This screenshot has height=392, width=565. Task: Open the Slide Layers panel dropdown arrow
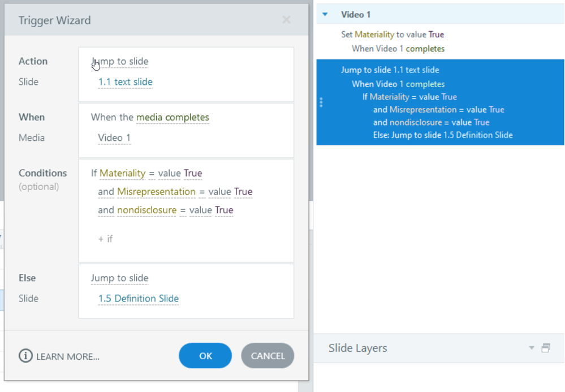tap(532, 348)
